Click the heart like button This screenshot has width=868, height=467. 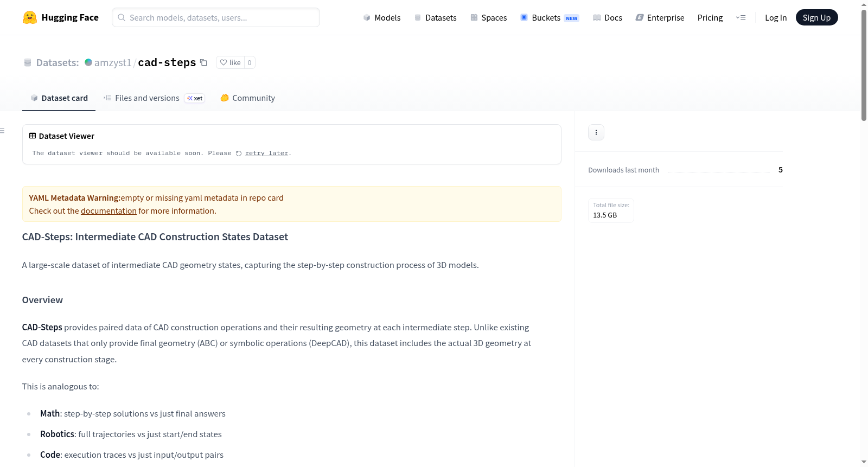pyautogui.click(x=230, y=62)
